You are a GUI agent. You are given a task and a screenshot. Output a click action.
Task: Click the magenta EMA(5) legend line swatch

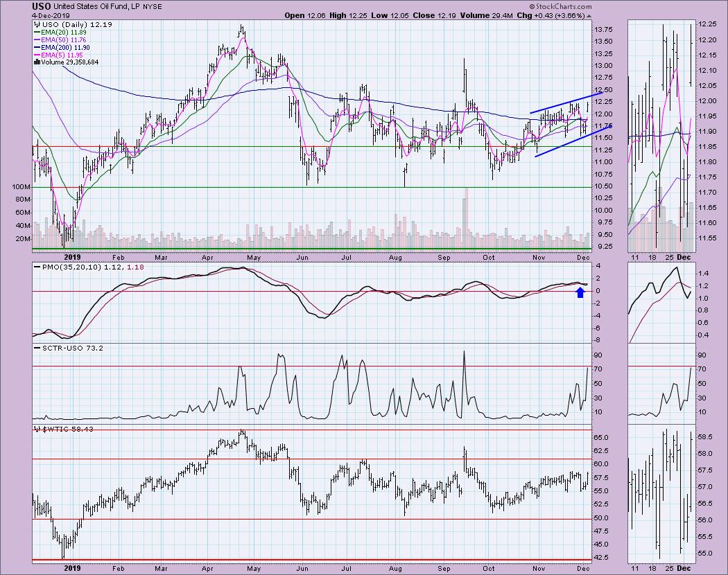coord(37,55)
